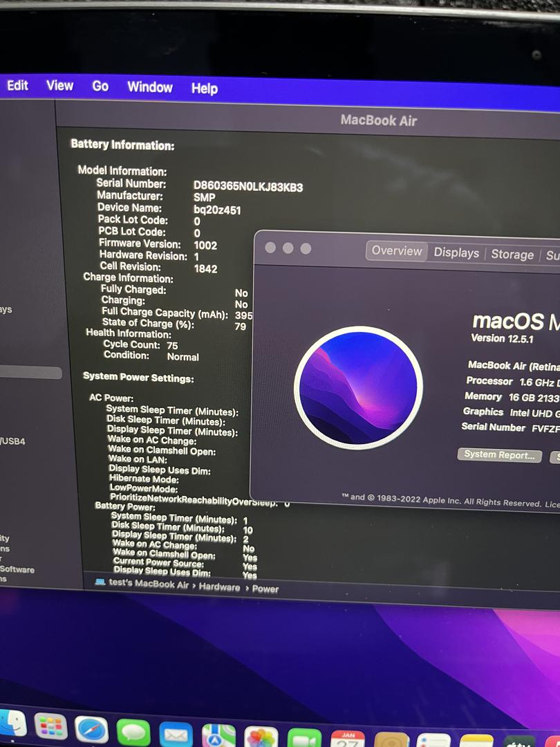Screen dimensions: 560x747
Task: Launch Safari from the Dock
Action: pyautogui.click(x=91, y=730)
